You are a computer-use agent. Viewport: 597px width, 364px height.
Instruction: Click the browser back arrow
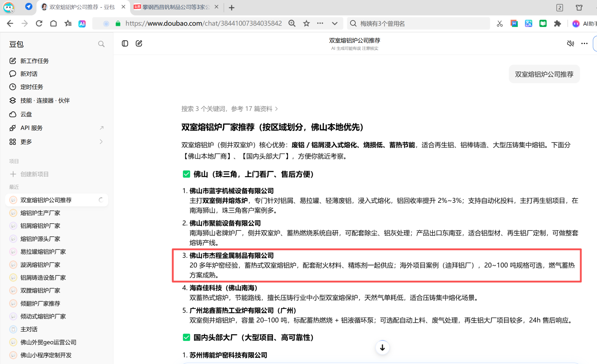point(10,24)
